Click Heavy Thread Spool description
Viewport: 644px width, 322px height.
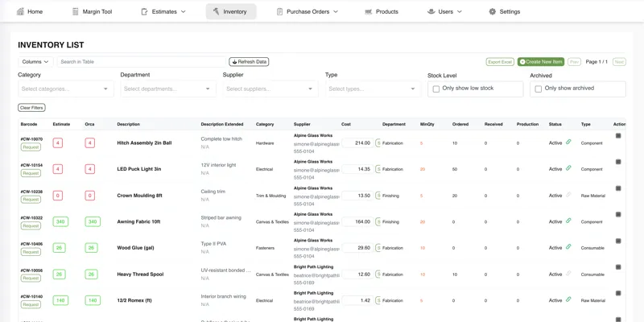click(140, 275)
